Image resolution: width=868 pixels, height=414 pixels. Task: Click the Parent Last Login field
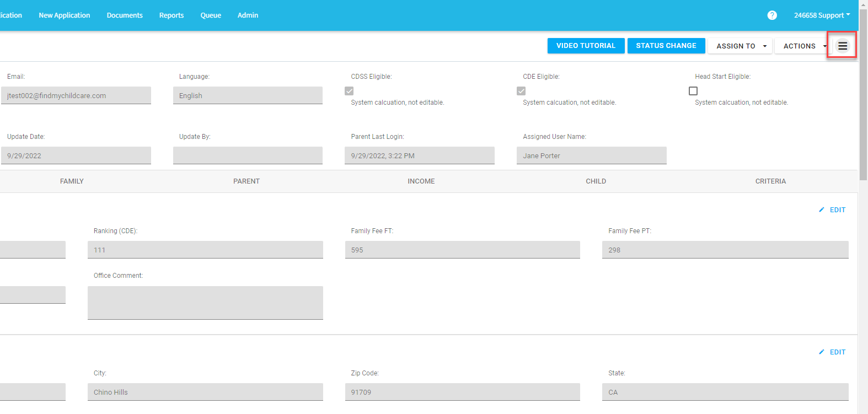420,155
